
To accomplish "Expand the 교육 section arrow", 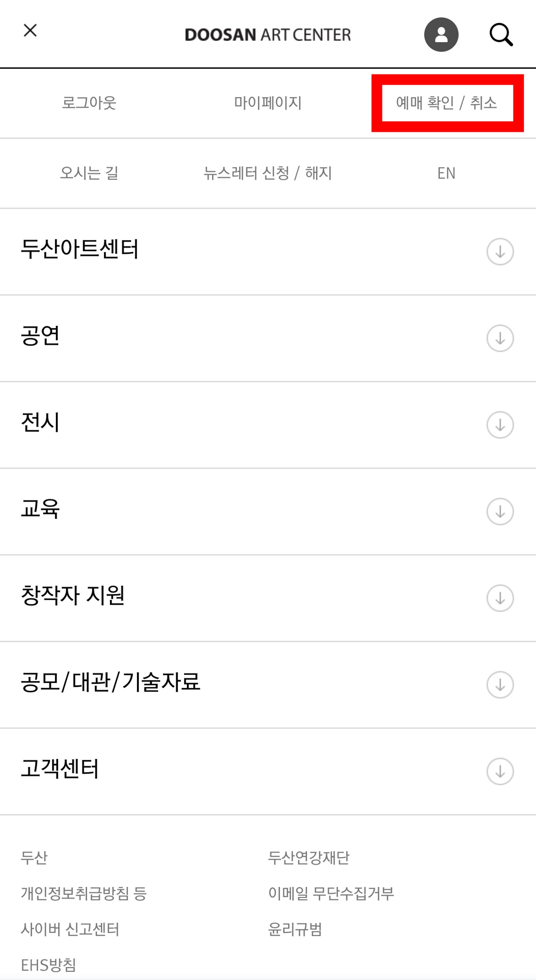I will tap(500, 512).
